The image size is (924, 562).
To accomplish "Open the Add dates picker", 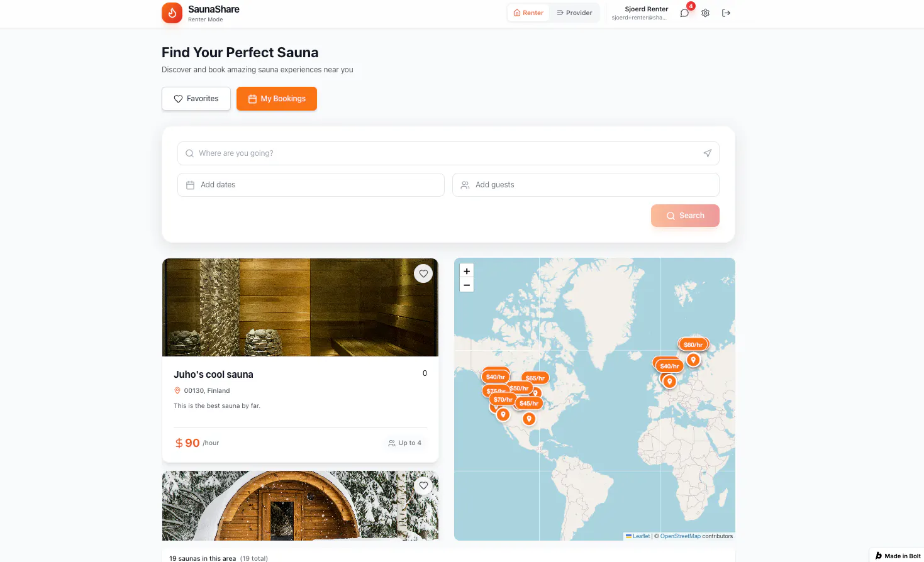I will coord(311,184).
